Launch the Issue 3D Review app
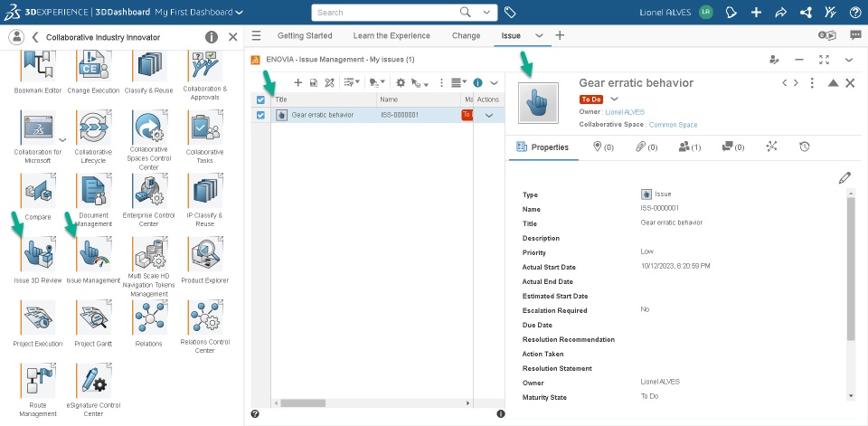Viewport: 868px width, 426px height. (38, 254)
